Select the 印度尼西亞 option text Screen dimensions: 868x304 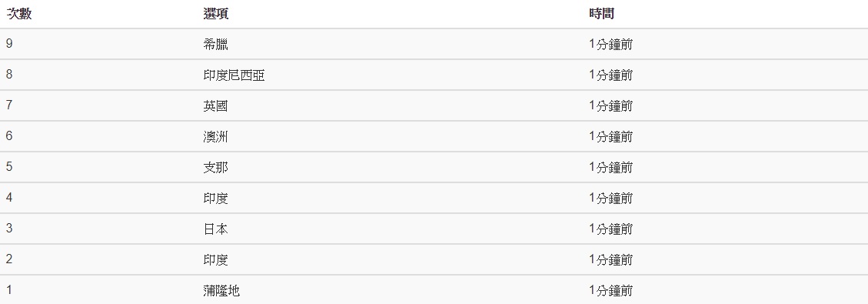234,75
